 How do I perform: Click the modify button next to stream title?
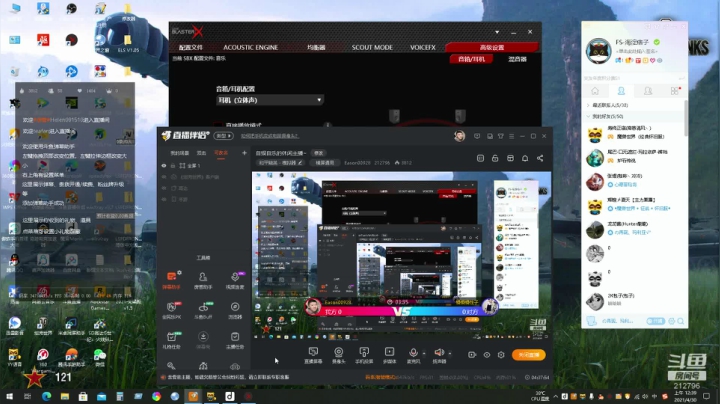318,153
